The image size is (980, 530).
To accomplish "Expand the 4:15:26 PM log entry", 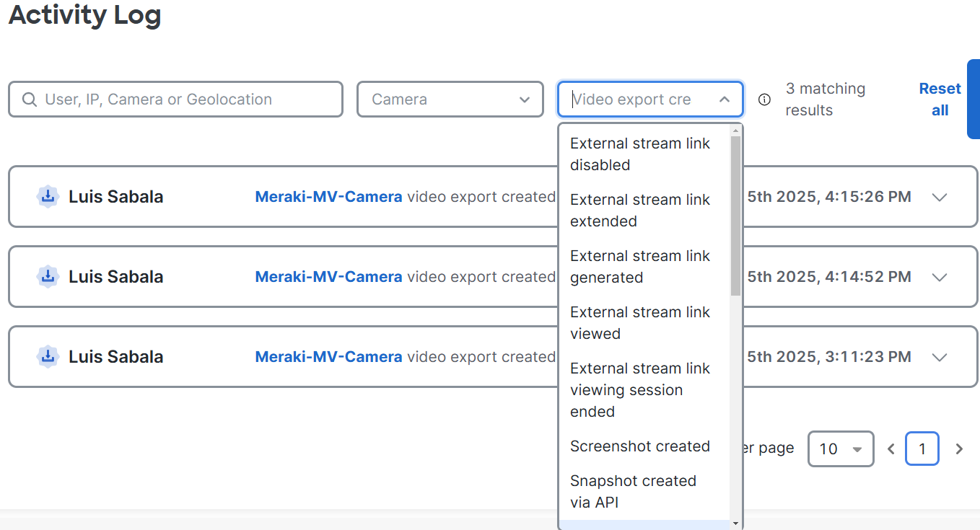I will tap(939, 197).
